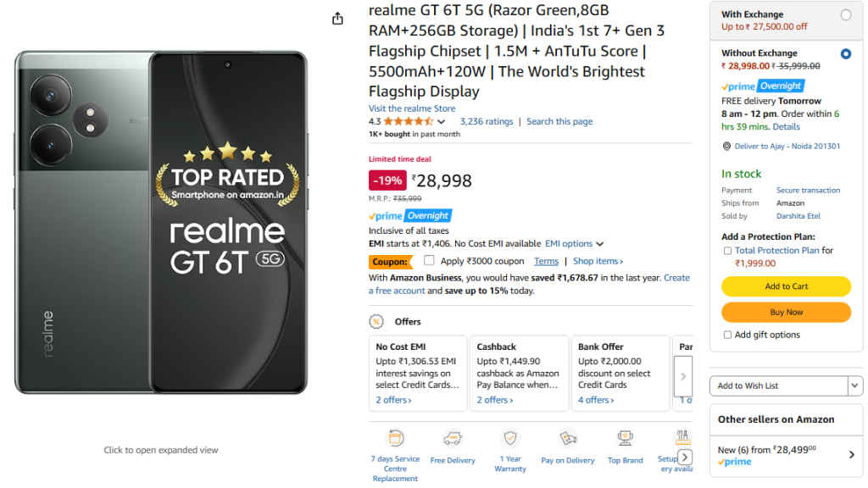Click the Buy Now button
This screenshot has height=488, width=868.
[x=785, y=312]
